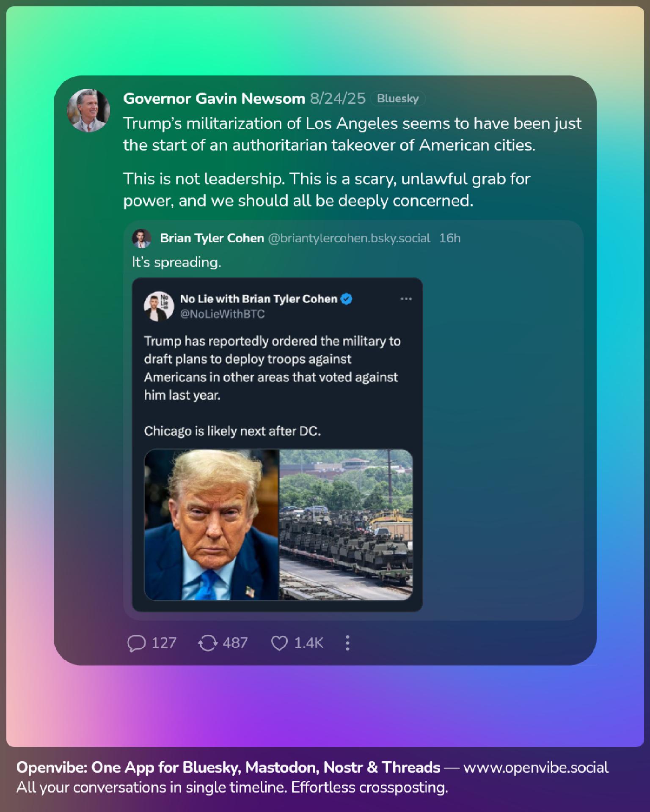The image size is (650, 812).
Task: Select the Bluesky network badge
Action: 398,99
